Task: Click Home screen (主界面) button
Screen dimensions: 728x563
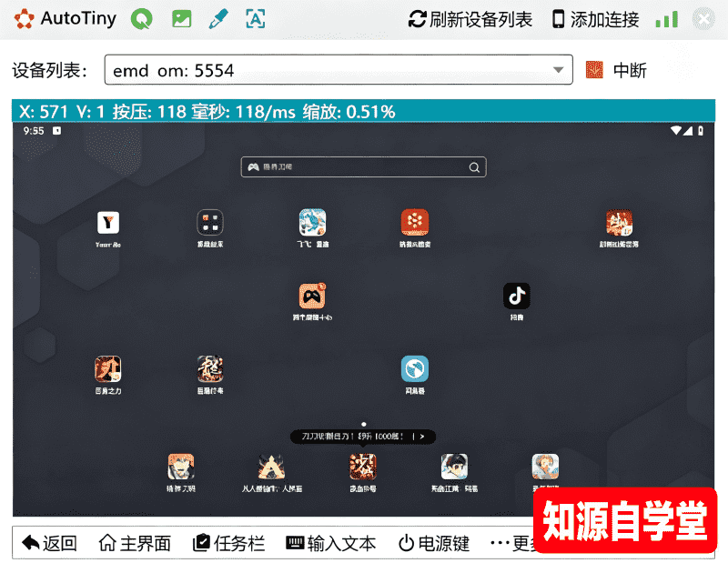Action: click(135, 543)
